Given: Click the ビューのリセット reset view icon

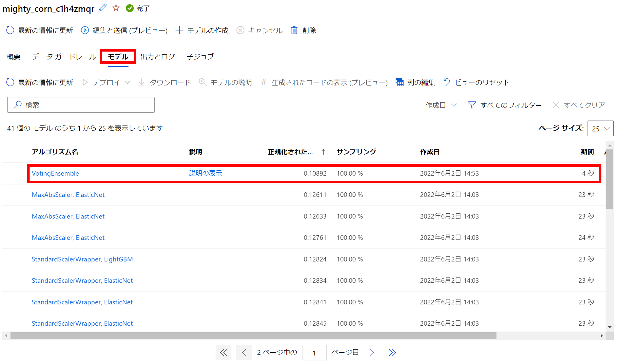Looking at the screenshot, I should coord(447,82).
